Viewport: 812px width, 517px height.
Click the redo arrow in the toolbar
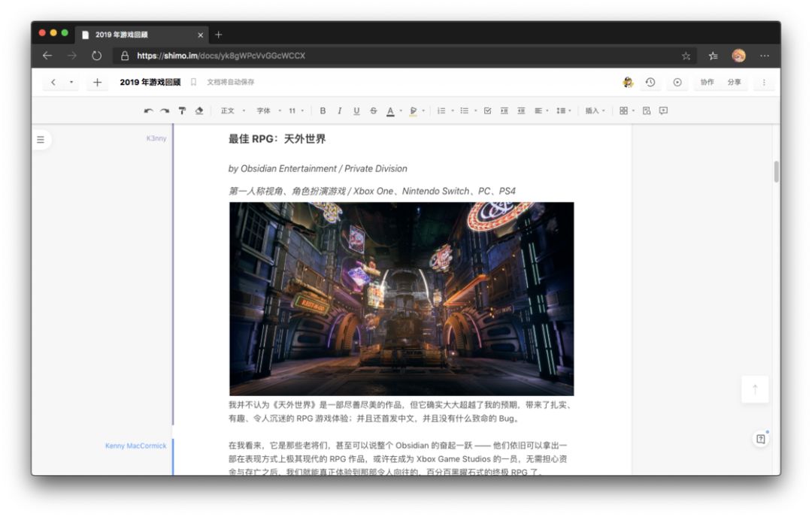[165, 110]
